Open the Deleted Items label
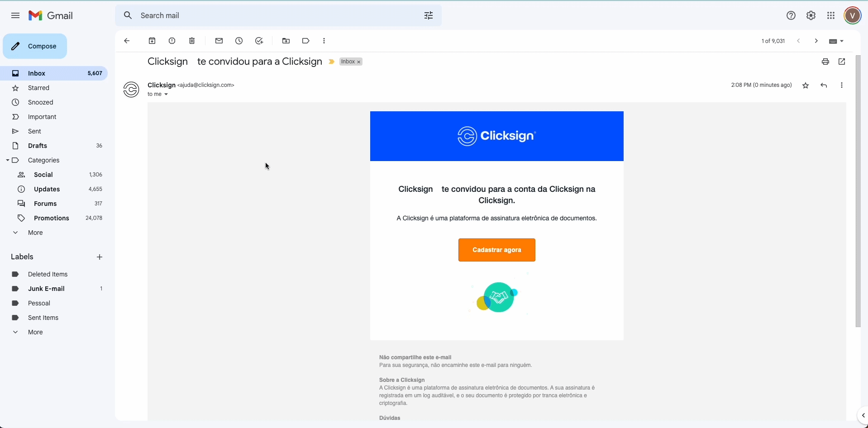 coord(54,274)
